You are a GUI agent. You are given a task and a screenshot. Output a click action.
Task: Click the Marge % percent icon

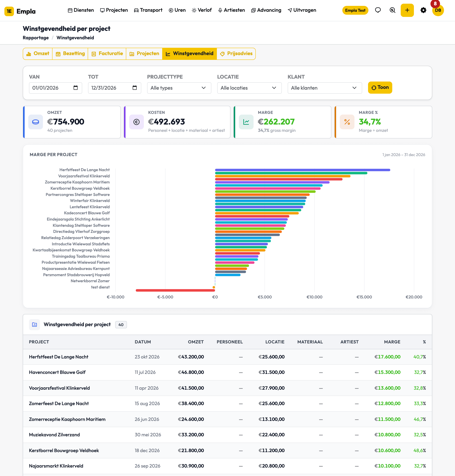347,122
